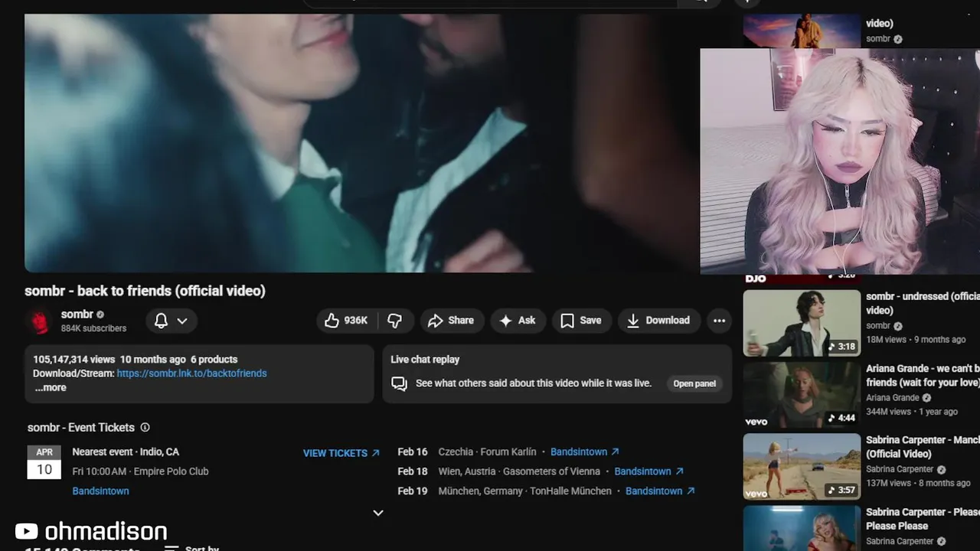Open Bandsintown link for München TonHalle
980x551 pixels.
[660, 491]
